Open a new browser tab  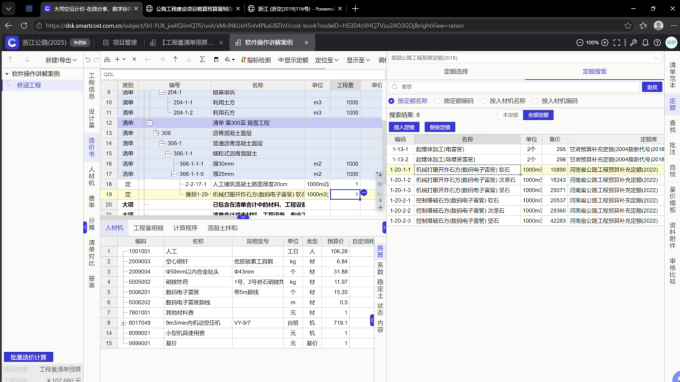(x=355, y=8)
